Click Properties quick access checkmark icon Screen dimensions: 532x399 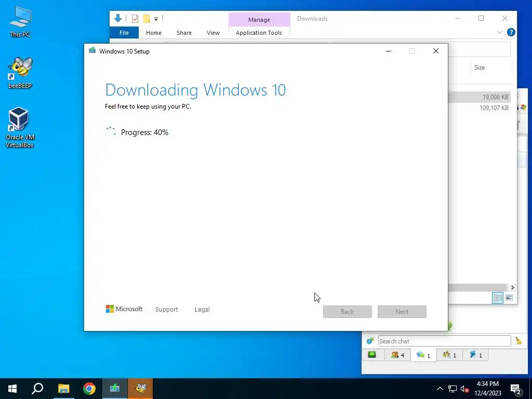click(135, 19)
